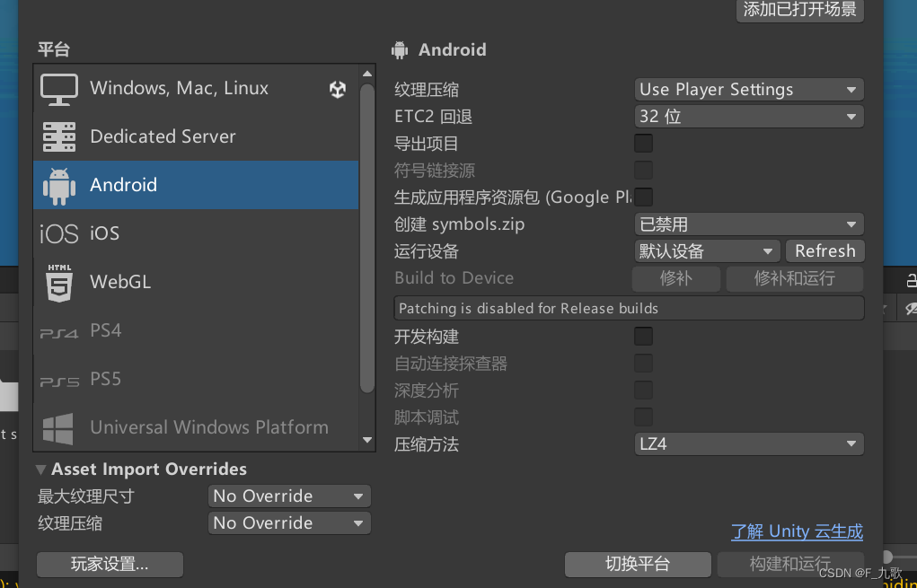Open 创建 symbols.zip 已禁用 dropdown
This screenshot has height=588, width=917.
[748, 224]
